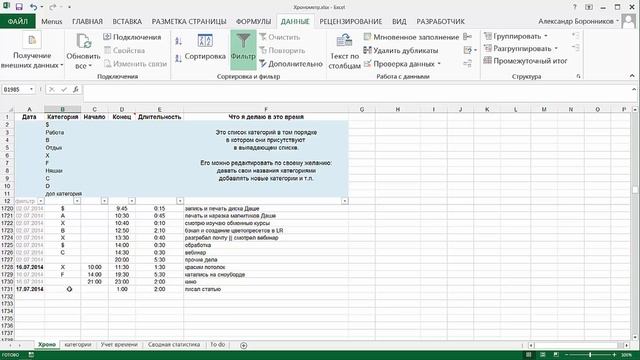
Task: Switch to page break preview in the status bar
Action: 556,355
